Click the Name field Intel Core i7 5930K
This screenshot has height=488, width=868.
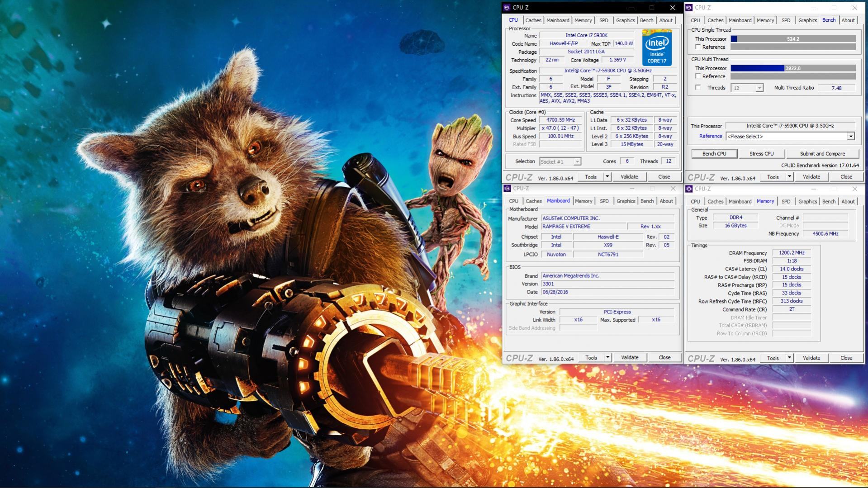coord(586,35)
